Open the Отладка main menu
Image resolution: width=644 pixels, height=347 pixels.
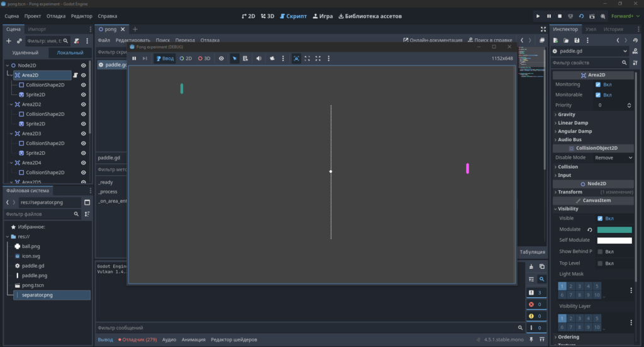56,16
